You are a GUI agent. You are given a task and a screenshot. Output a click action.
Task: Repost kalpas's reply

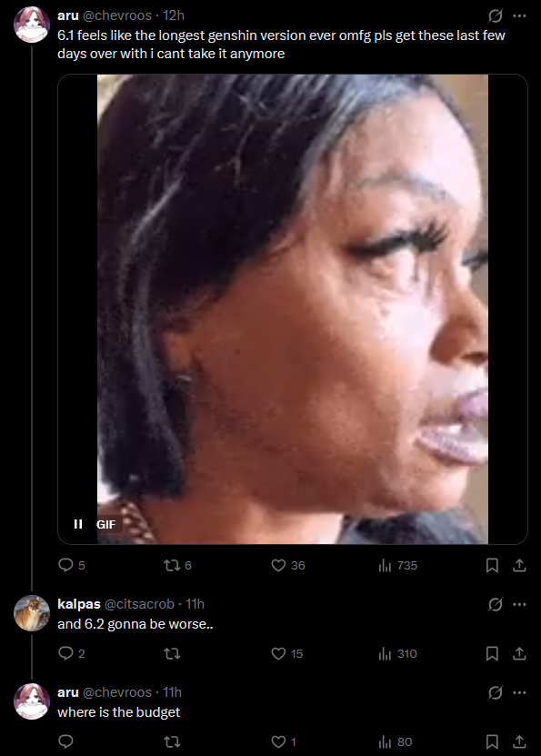click(172, 653)
